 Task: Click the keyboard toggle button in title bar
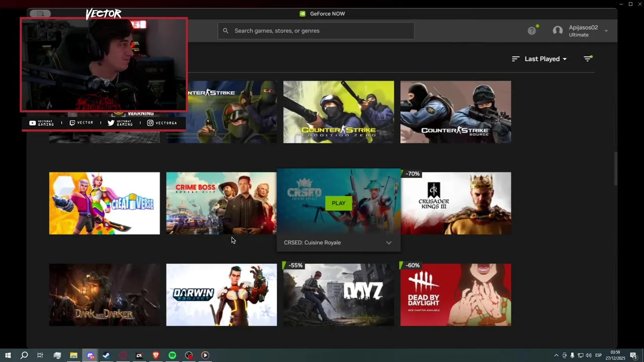pyautogui.click(x=41, y=14)
